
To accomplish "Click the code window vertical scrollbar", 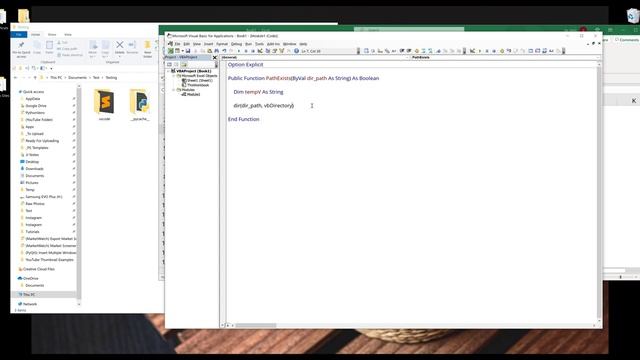I will tap(599, 192).
